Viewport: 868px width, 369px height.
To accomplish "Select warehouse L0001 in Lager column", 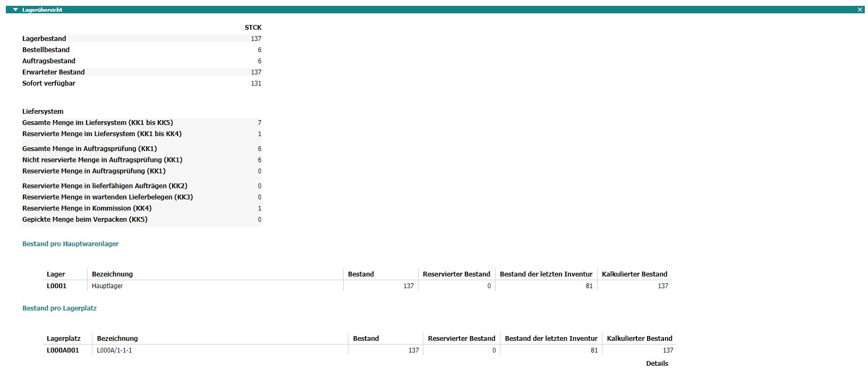I will tap(56, 286).
